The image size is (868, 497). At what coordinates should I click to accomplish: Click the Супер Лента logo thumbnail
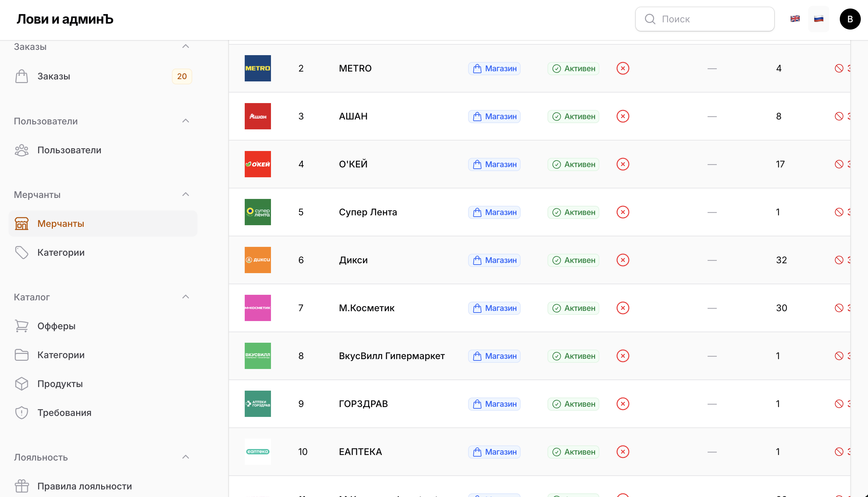point(258,212)
